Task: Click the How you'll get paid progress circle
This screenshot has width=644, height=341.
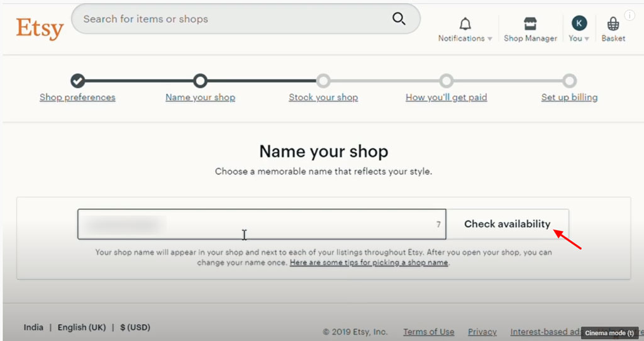Action: coord(447,81)
